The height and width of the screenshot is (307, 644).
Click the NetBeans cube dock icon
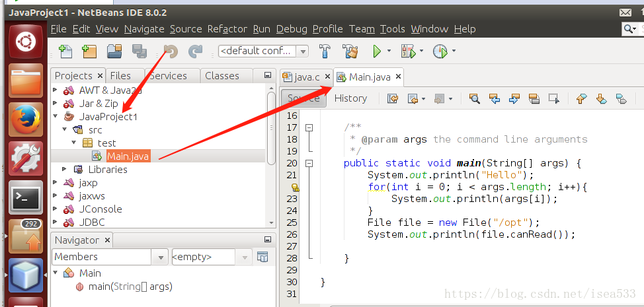(x=26, y=275)
